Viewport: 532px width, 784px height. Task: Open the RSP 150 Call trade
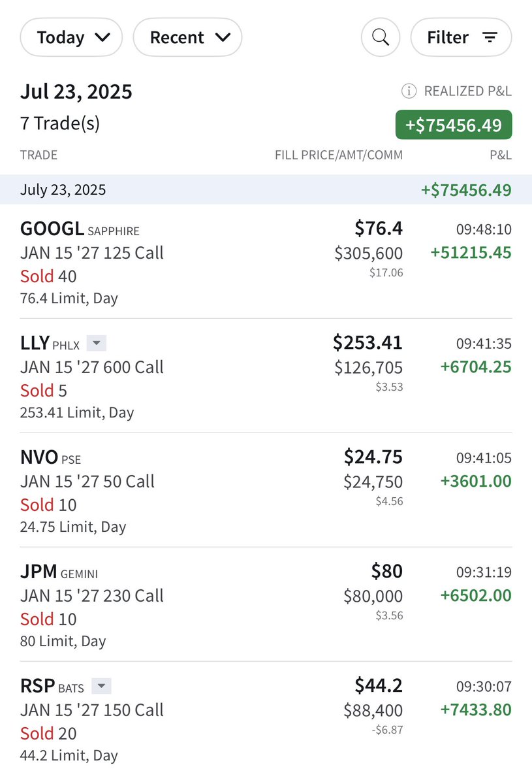(91, 710)
